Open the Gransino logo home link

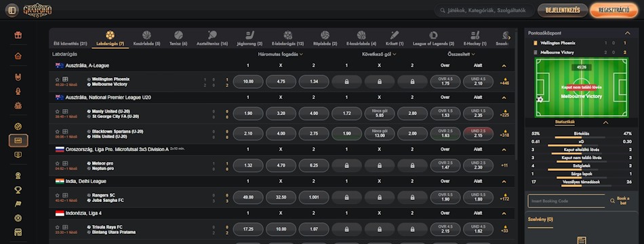pos(37,10)
